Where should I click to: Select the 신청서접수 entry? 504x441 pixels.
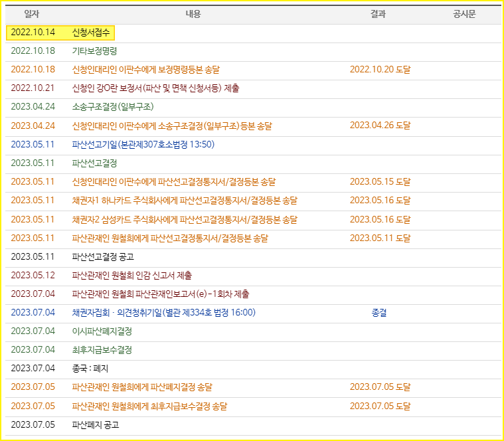click(x=91, y=33)
